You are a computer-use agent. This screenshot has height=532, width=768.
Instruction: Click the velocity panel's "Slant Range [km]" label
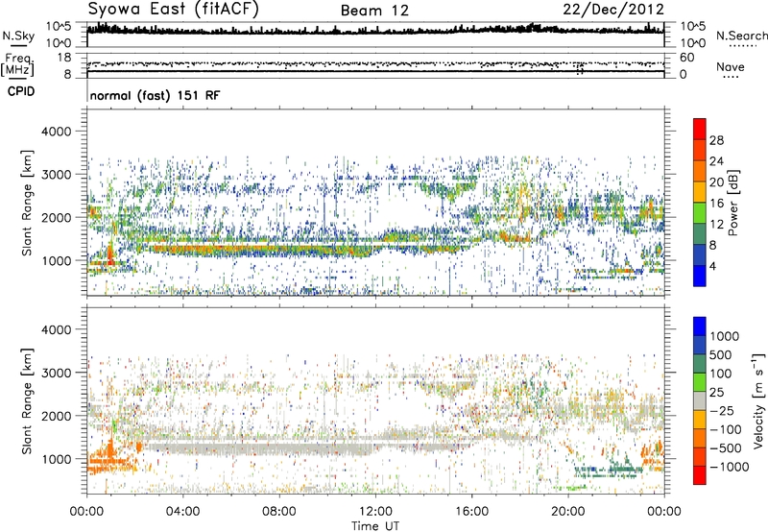point(27,401)
